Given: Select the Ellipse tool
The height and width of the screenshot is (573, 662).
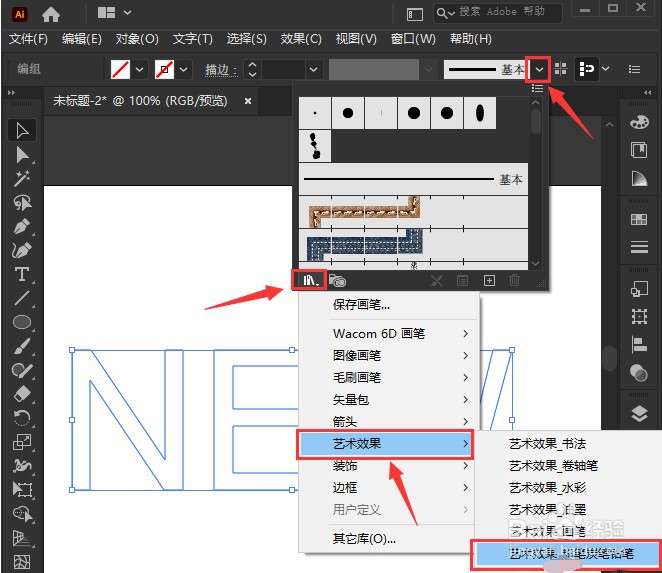Looking at the screenshot, I should (22, 322).
